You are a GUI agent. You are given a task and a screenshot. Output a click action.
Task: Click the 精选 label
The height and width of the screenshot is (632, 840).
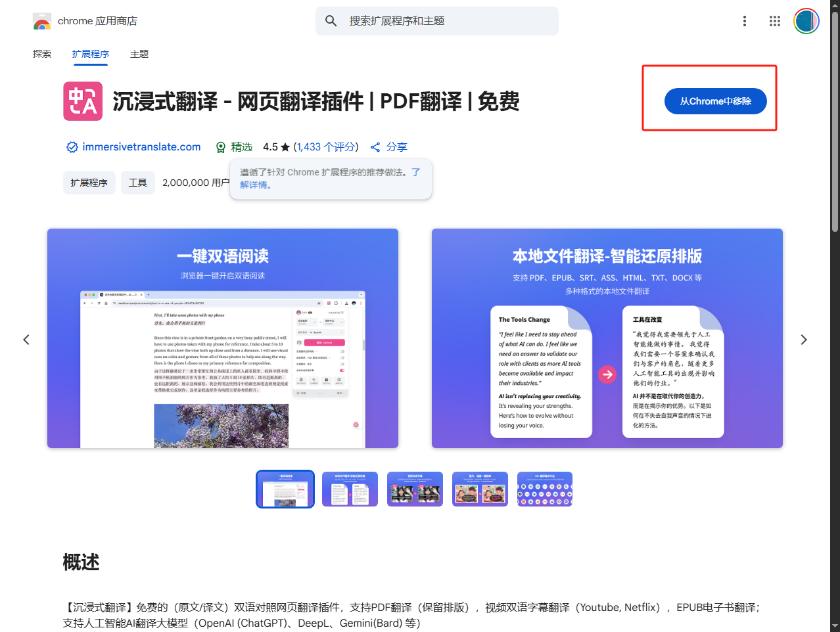(x=242, y=147)
